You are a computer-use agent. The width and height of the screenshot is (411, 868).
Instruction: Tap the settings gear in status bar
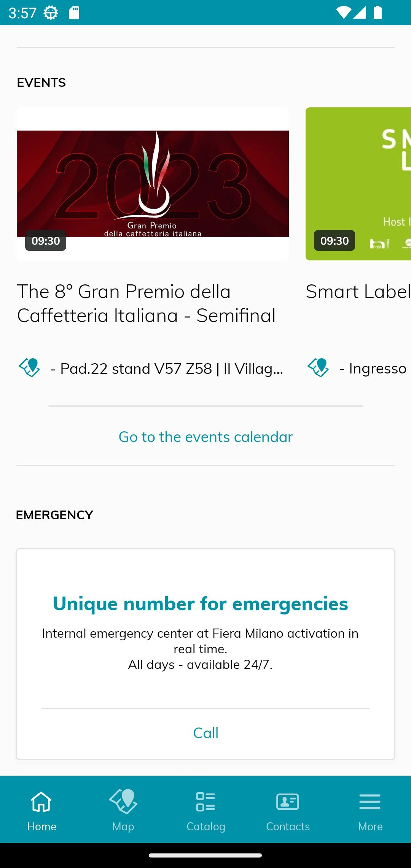[51, 13]
